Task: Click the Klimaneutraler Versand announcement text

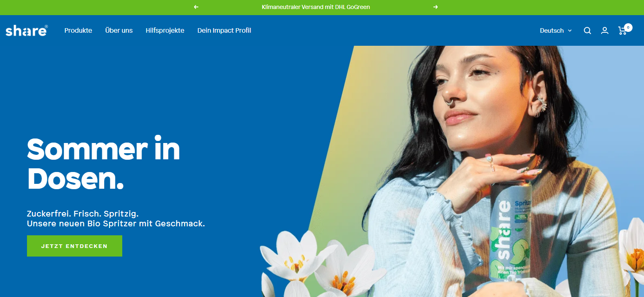Action: pos(316,7)
